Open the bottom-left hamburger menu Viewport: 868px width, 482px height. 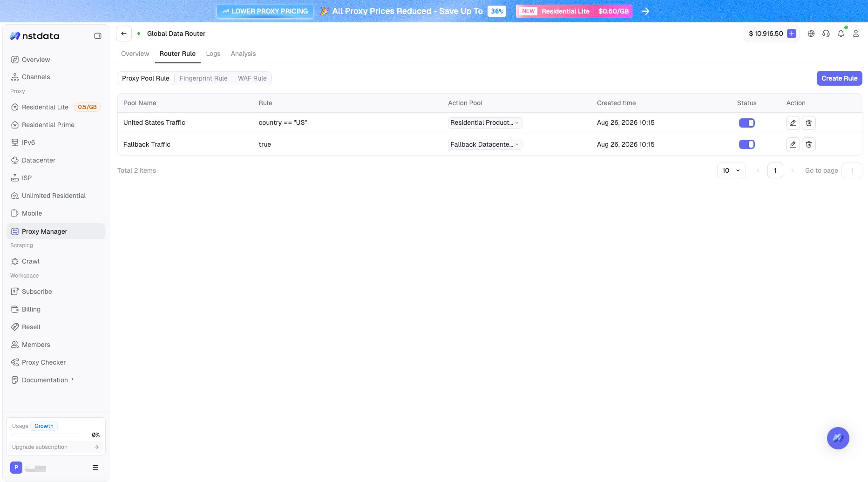[95, 468]
